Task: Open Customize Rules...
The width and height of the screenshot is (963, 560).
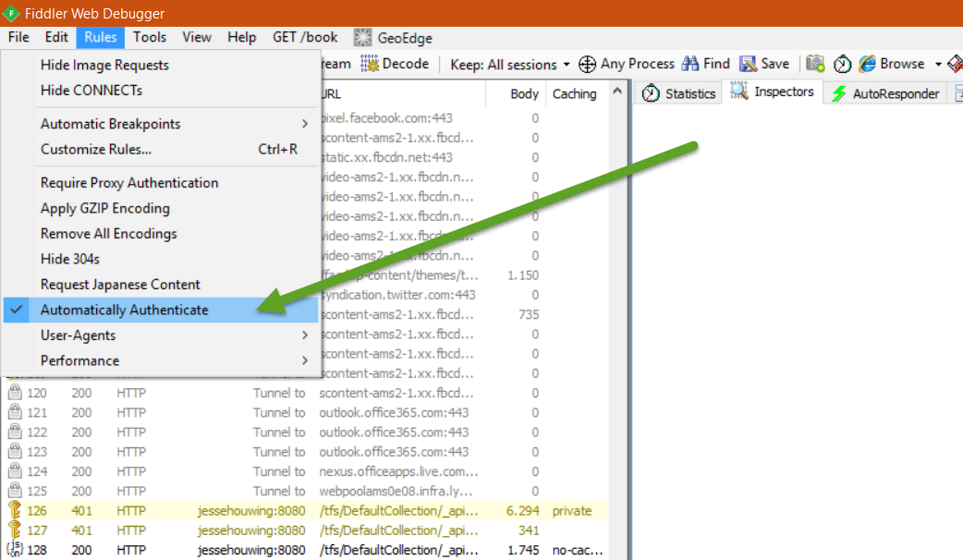Action: pyautogui.click(x=161, y=149)
